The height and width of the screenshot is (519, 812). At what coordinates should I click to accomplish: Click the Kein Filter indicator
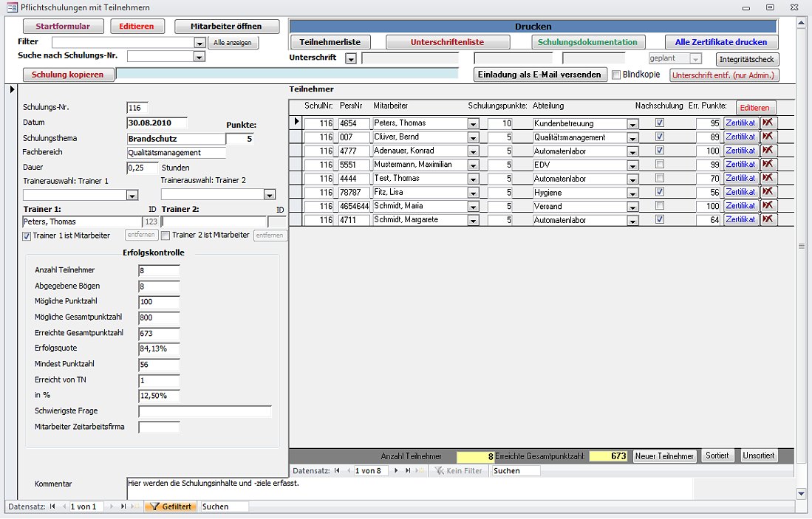click(x=459, y=470)
